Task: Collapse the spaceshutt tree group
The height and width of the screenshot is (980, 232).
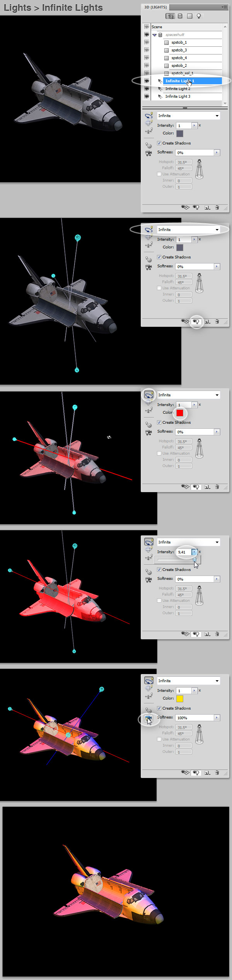Action: click(154, 35)
